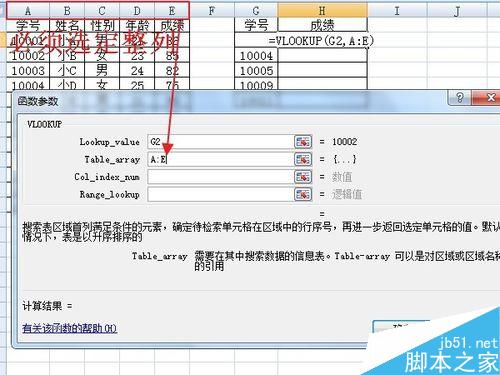Select column H header
500x375 pixels.
point(322,11)
